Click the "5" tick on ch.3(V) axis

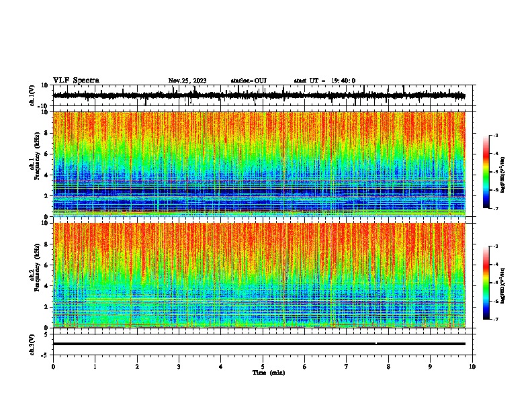(46, 334)
